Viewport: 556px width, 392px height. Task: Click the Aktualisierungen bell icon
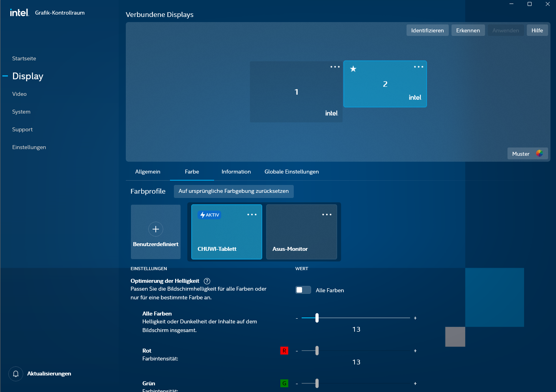[x=16, y=373]
